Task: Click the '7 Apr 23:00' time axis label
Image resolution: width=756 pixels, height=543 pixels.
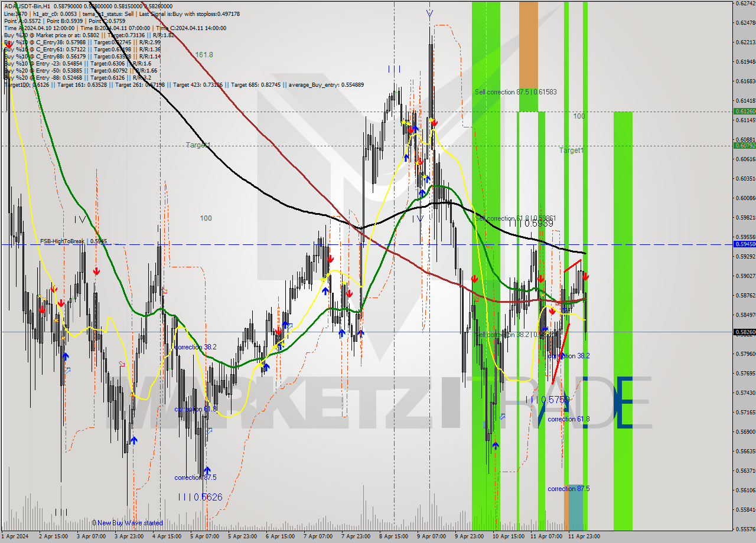Action: click(356, 536)
